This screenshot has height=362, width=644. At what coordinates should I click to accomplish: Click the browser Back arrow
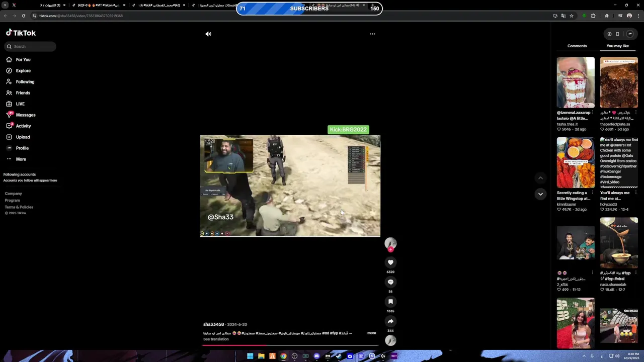pos(5,16)
